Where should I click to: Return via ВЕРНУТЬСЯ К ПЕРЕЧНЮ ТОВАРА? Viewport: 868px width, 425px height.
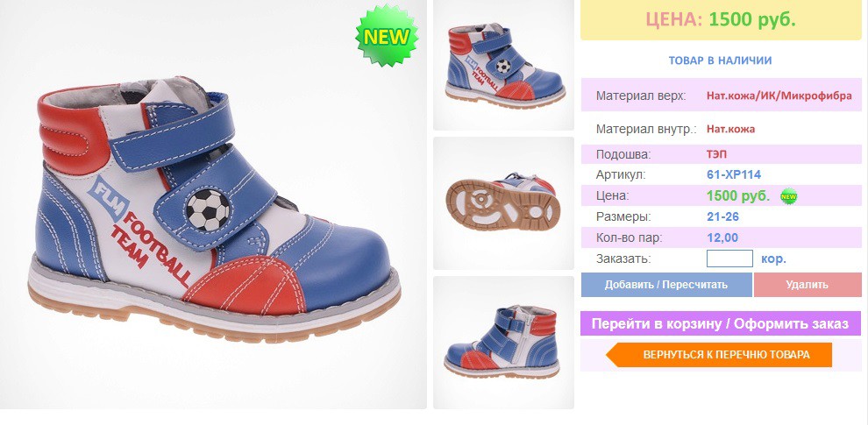point(719,355)
